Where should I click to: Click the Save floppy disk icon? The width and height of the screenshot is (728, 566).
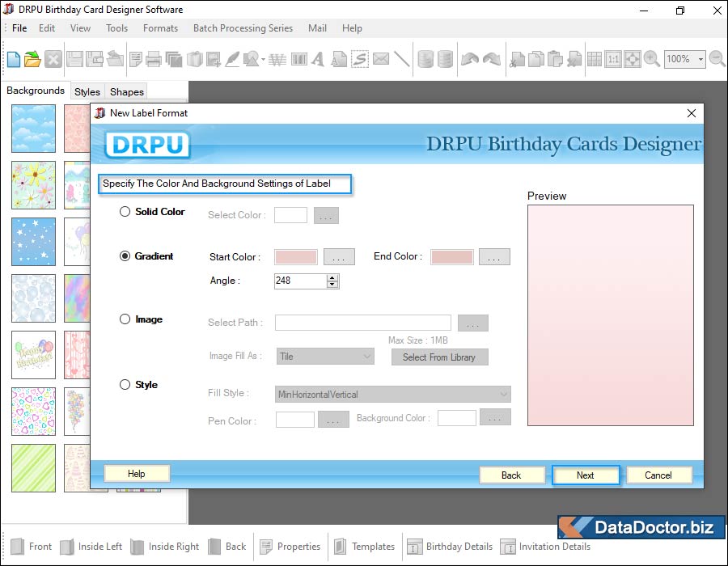(x=74, y=59)
